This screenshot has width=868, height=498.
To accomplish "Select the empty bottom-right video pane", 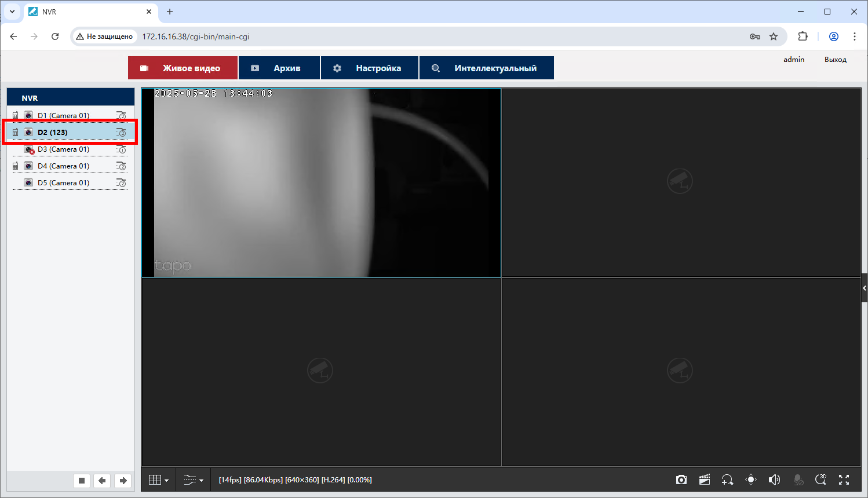I will tap(681, 372).
